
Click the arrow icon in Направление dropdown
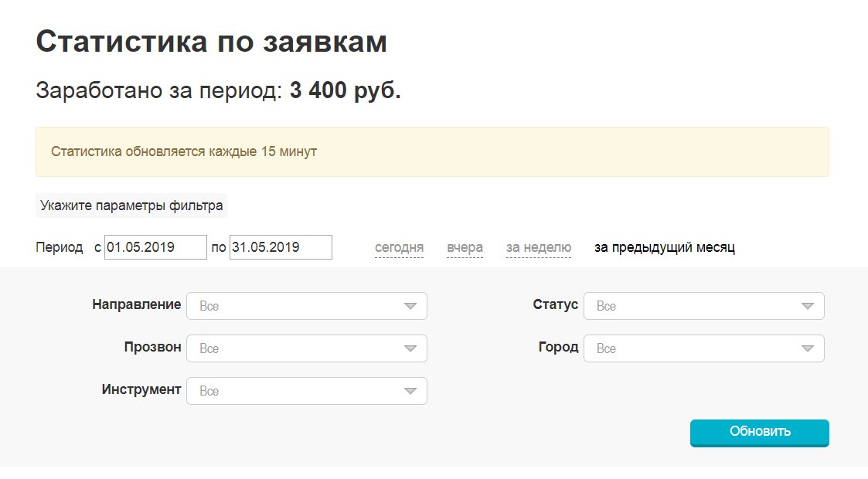pyautogui.click(x=410, y=306)
